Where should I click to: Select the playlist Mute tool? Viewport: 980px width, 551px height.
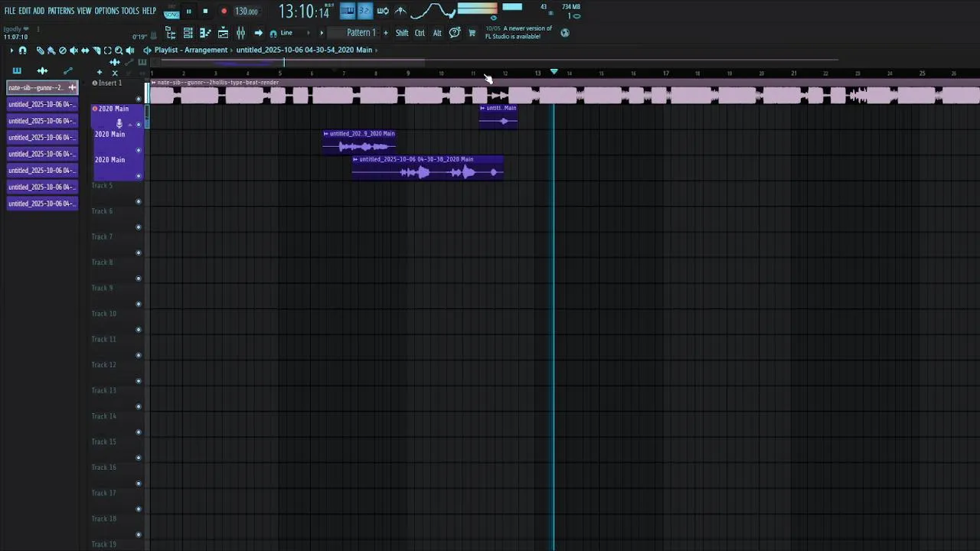point(74,51)
